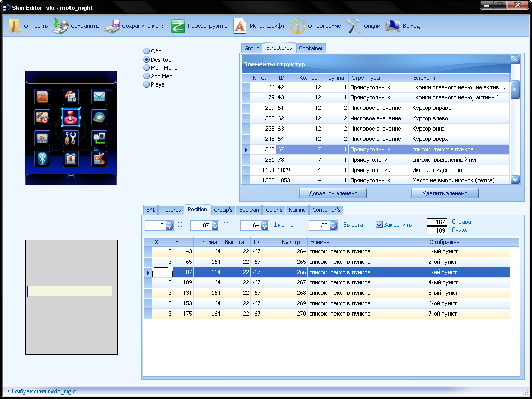Open the Boolean tab
Viewport: 532px width, 399px height.
coord(249,210)
